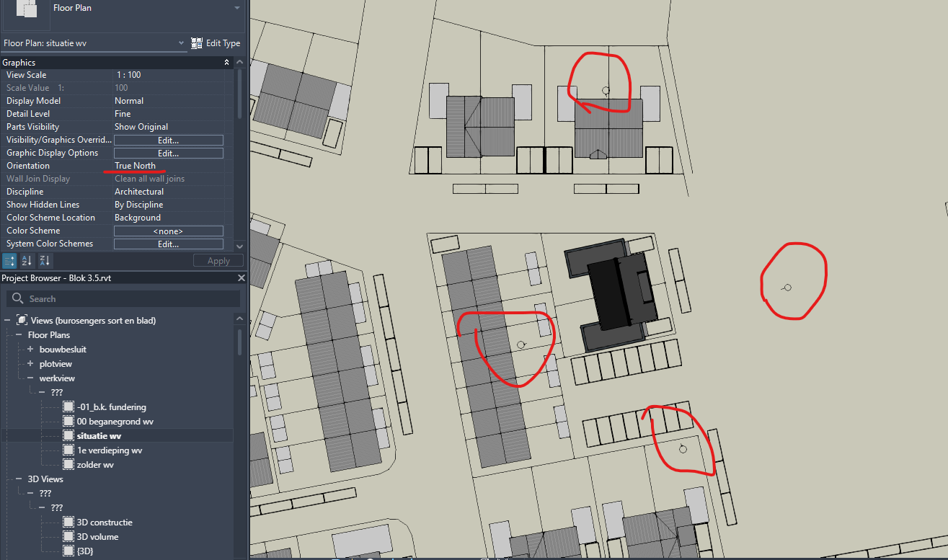This screenshot has height=560, width=948.
Task: Select the highlighted sort-by-group icon in Properties
Action: point(9,261)
